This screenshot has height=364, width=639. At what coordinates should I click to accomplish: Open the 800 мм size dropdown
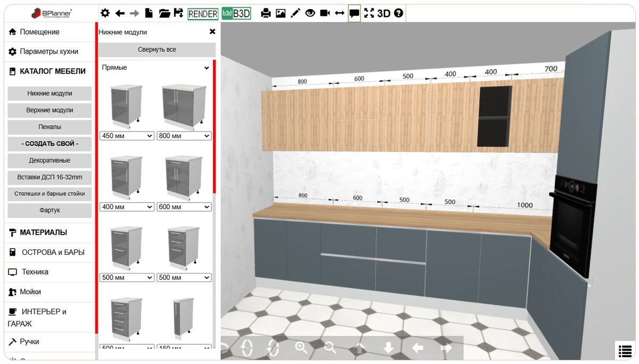tap(184, 136)
